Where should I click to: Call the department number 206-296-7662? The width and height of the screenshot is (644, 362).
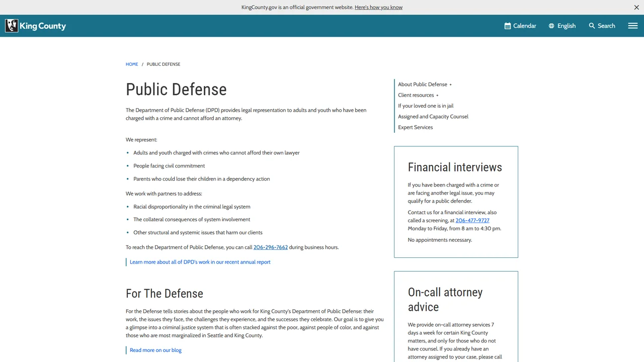pyautogui.click(x=271, y=247)
